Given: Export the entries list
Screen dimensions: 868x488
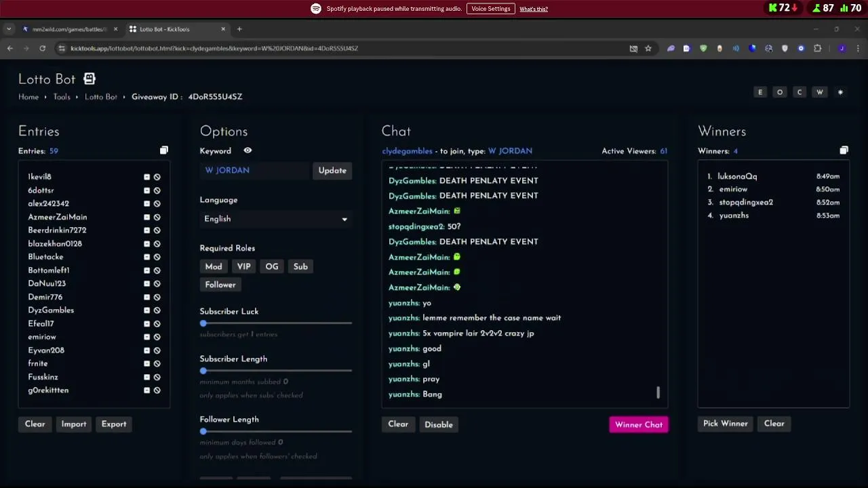Looking at the screenshot, I should point(114,424).
